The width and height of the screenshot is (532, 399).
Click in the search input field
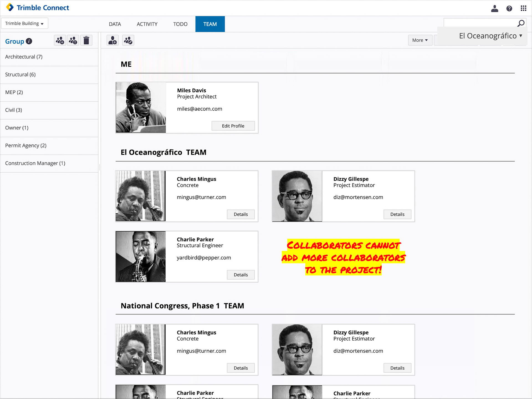[479, 23]
